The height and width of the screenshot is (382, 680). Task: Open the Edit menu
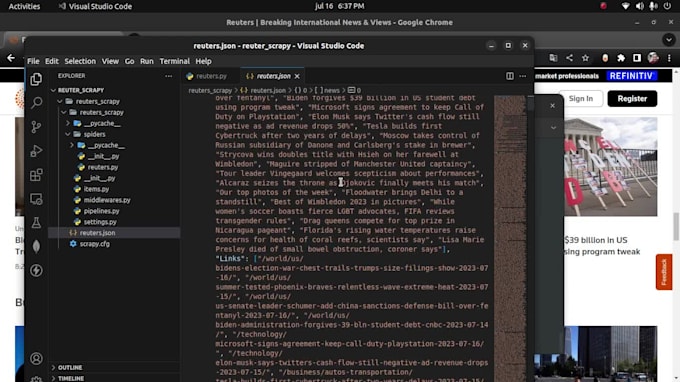[52, 61]
